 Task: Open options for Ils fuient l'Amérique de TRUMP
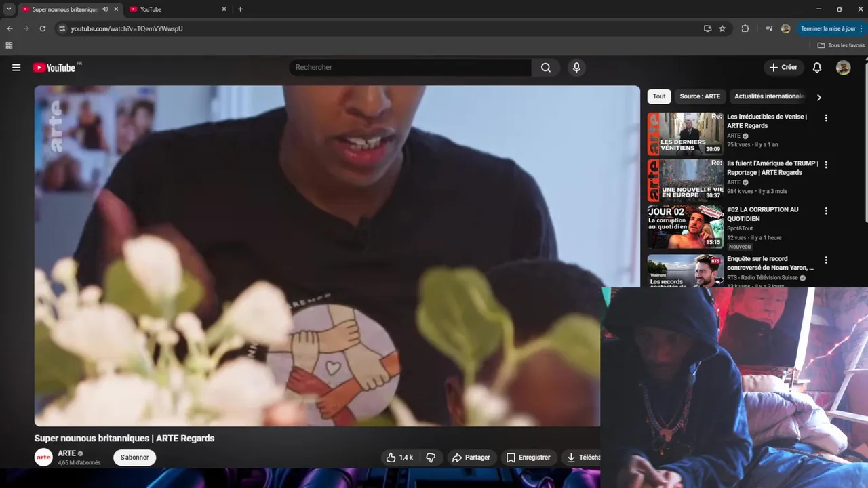[x=826, y=165]
